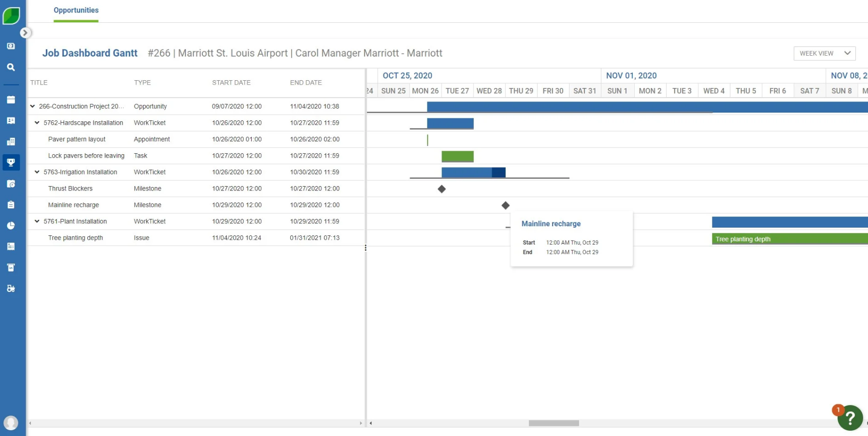Collapse the 5763-Irrigation Installation work ticket
This screenshot has width=868, height=436.
pyautogui.click(x=37, y=172)
